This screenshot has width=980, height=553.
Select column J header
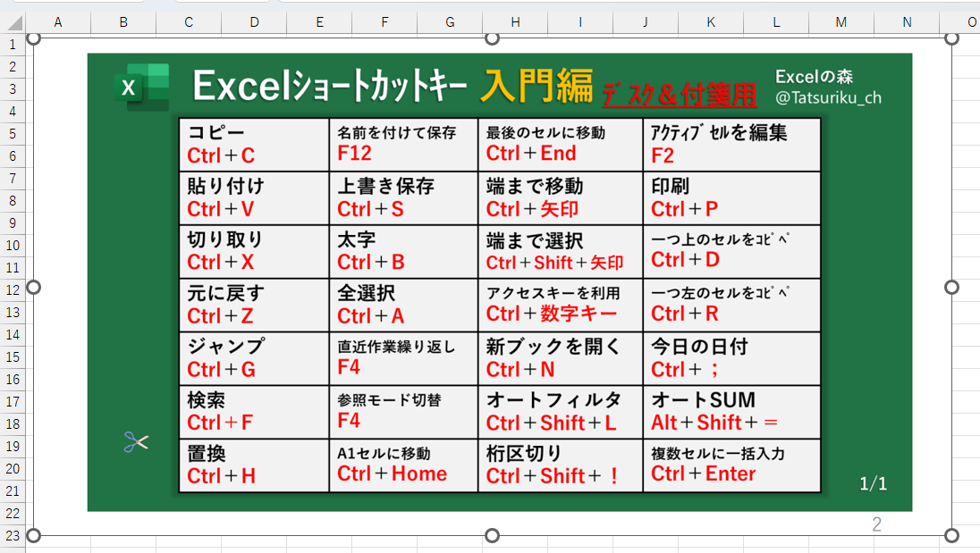(x=646, y=22)
